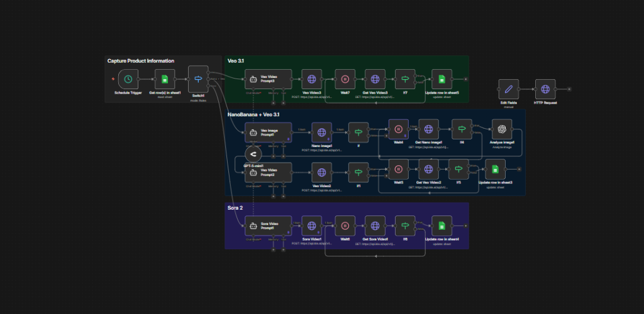Select the If7 condition node

pyautogui.click(x=405, y=80)
